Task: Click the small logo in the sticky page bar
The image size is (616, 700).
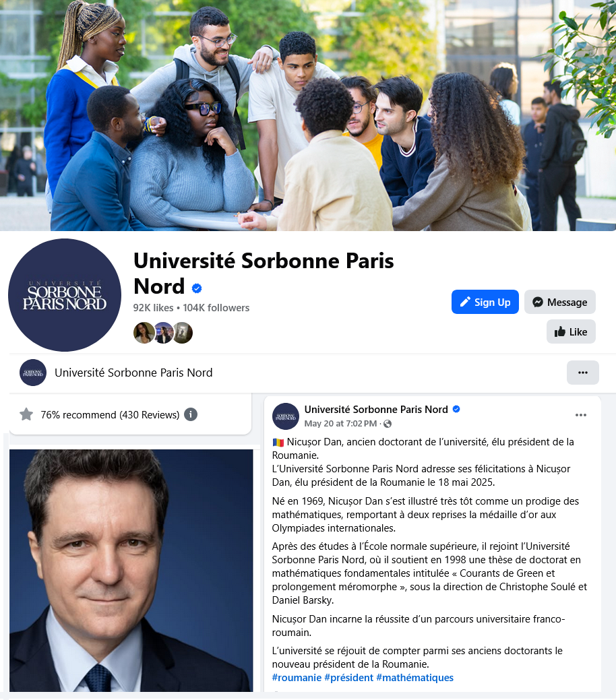Action: pos(33,373)
